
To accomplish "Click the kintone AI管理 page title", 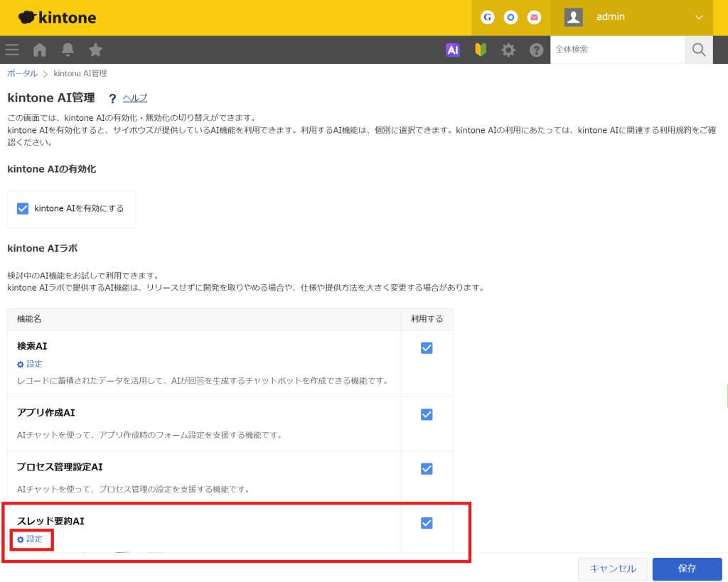I will pos(51,98).
